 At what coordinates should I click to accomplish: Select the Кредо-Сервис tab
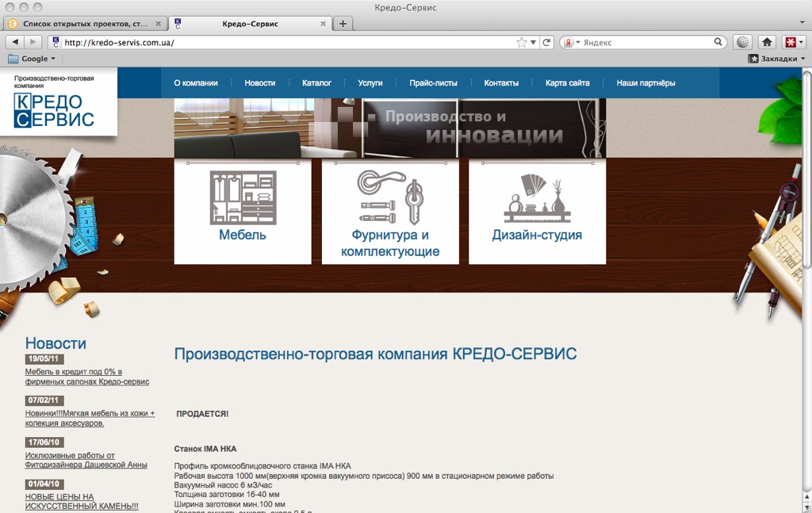click(250, 24)
